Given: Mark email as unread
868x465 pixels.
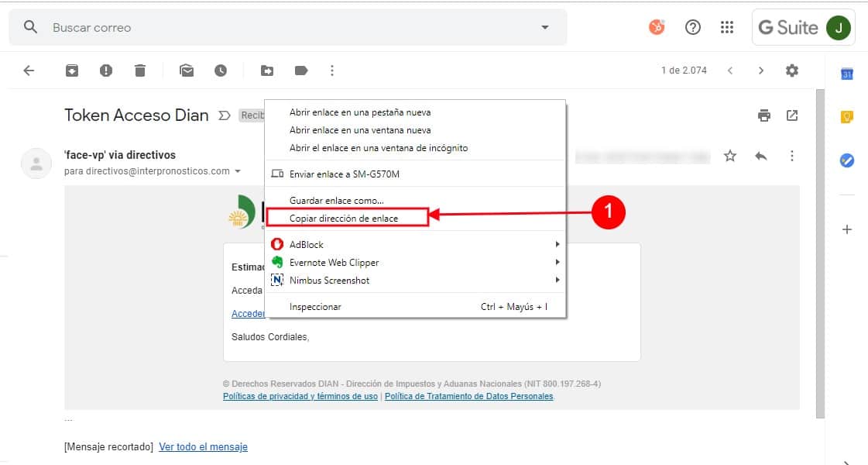Looking at the screenshot, I should (x=187, y=71).
